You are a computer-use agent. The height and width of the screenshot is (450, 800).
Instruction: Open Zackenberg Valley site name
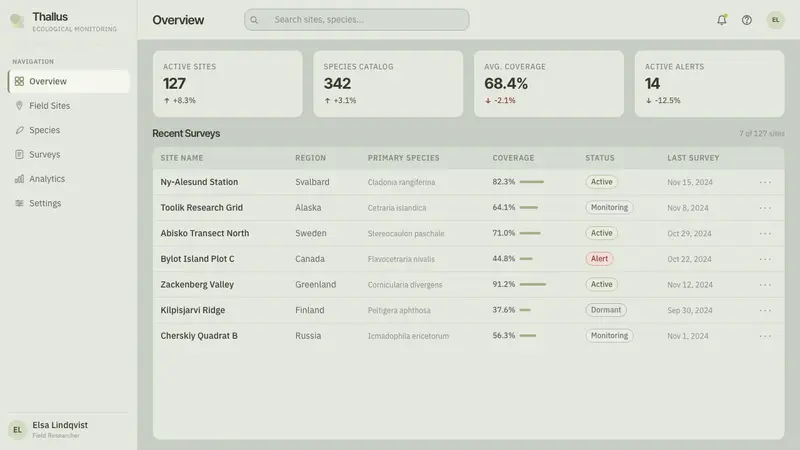[197, 284]
